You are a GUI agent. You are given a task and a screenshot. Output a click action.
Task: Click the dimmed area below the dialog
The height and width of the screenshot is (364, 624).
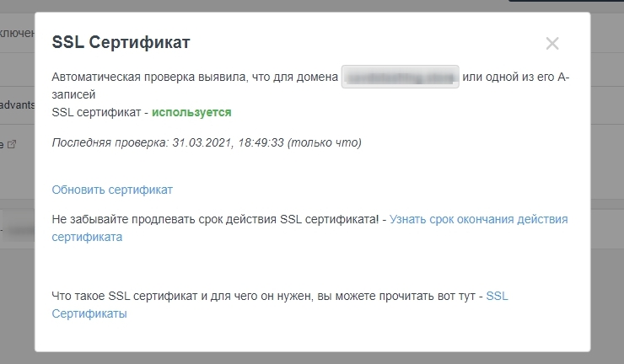(312, 357)
